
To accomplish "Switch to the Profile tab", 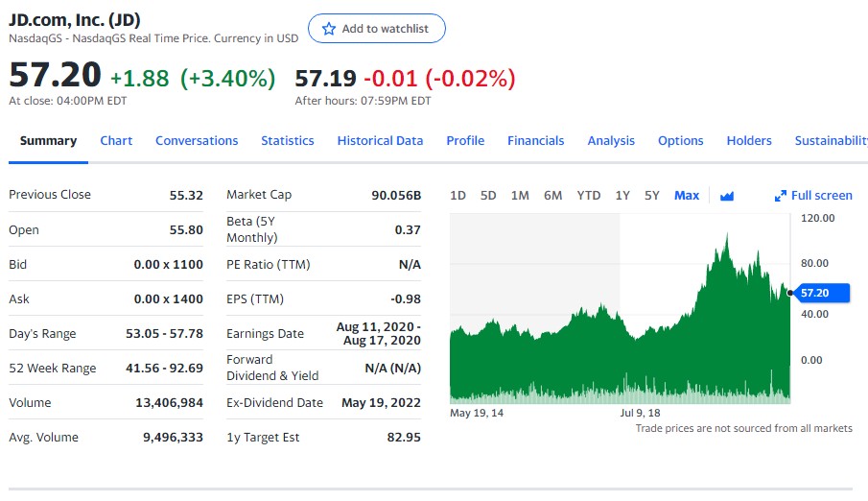I will click(x=465, y=141).
